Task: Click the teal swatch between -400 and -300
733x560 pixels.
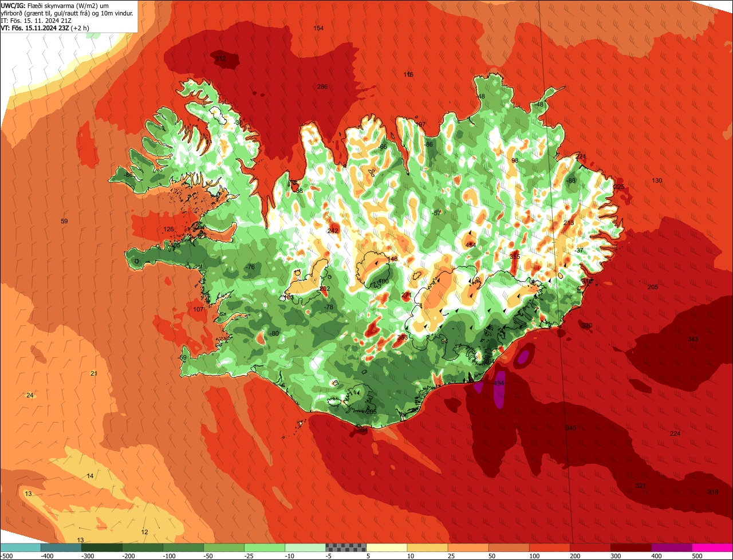Action: [61, 547]
